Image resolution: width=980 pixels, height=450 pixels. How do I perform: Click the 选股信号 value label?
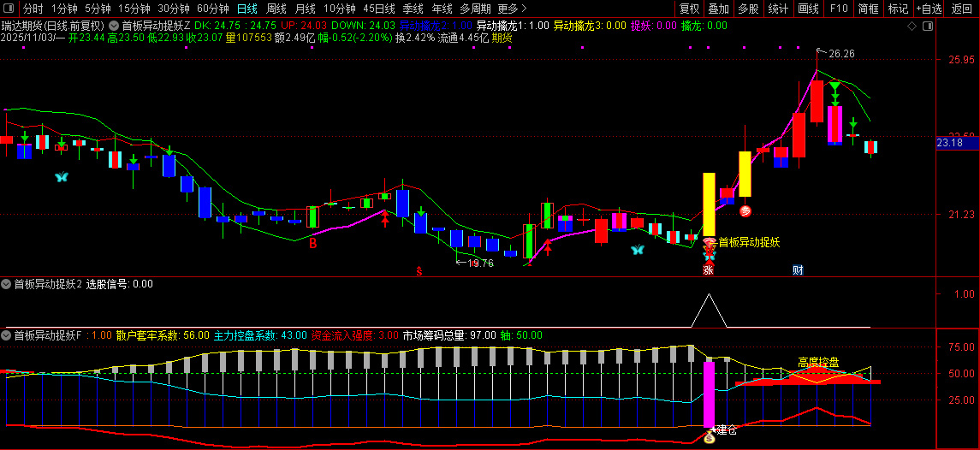click(x=119, y=284)
